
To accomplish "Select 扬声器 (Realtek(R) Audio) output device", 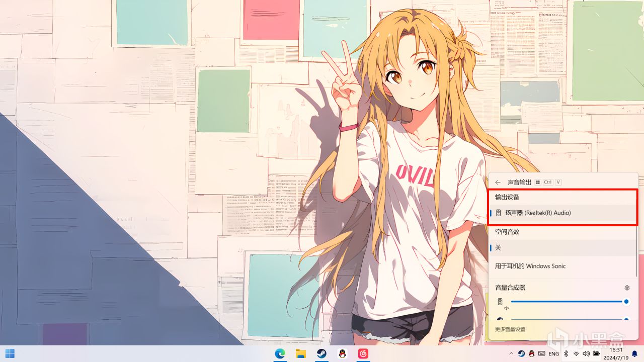I will coord(563,213).
